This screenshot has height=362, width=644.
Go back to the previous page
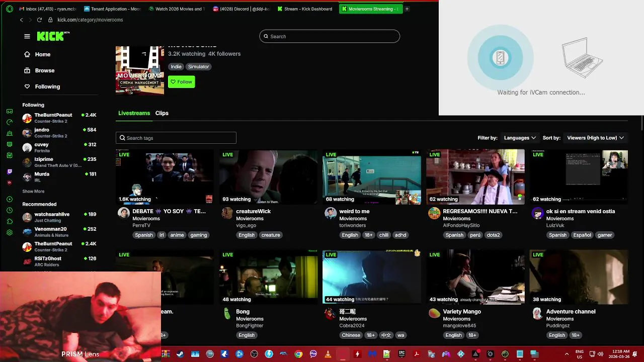(21, 20)
